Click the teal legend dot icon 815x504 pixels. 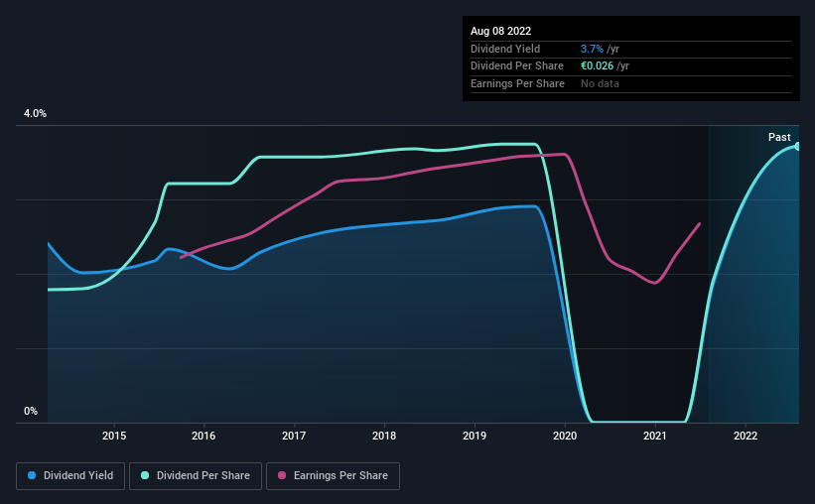click(146, 476)
